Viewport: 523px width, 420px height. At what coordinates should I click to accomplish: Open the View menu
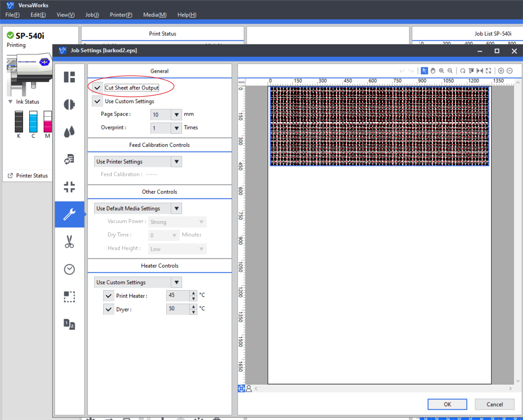tap(66, 15)
